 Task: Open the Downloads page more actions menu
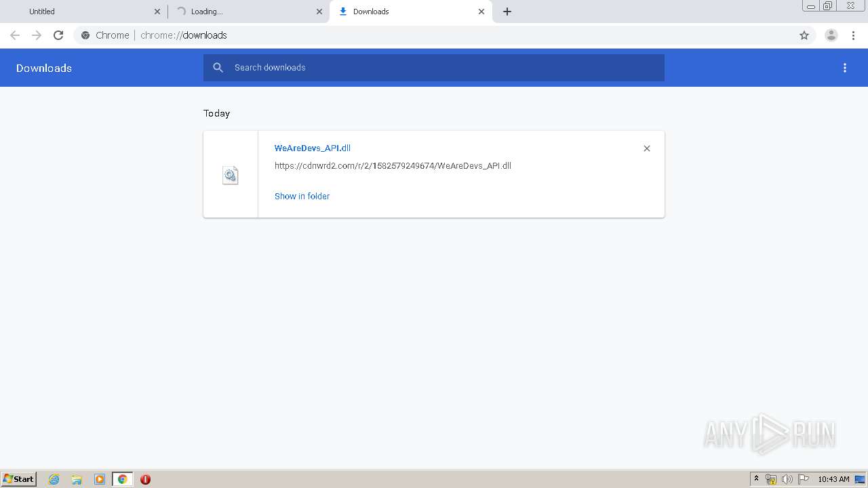(x=845, y=68)
